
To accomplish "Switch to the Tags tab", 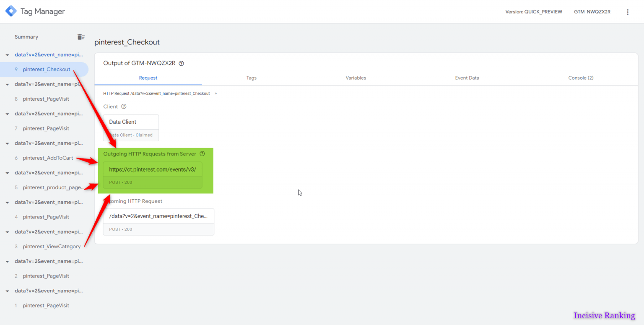I will 251,78.
